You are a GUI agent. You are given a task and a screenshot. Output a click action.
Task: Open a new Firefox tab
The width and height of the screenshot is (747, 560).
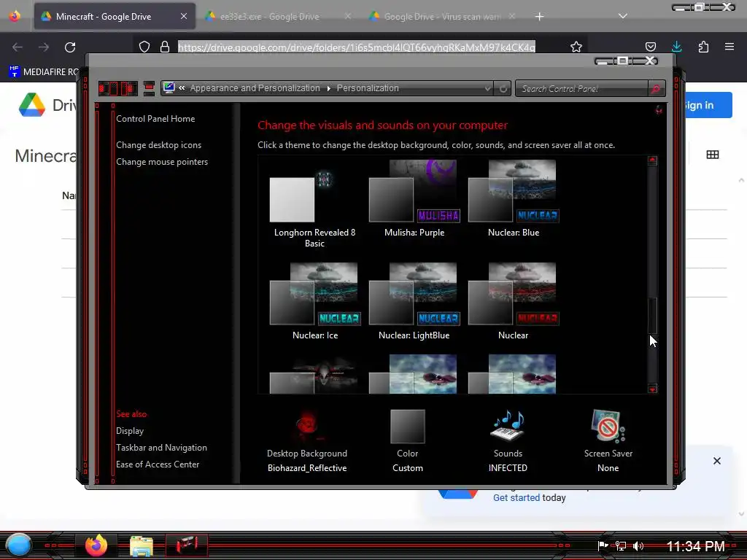pos(539,17)
